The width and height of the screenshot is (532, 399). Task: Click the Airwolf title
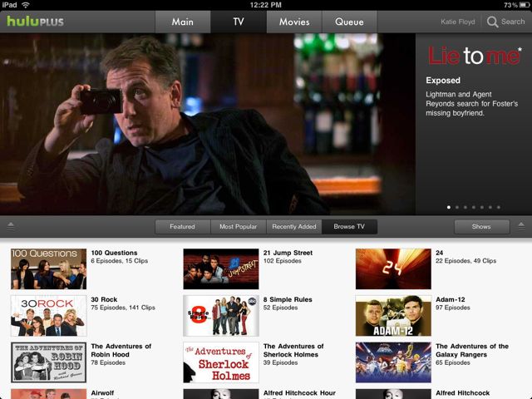click(102, 393)
